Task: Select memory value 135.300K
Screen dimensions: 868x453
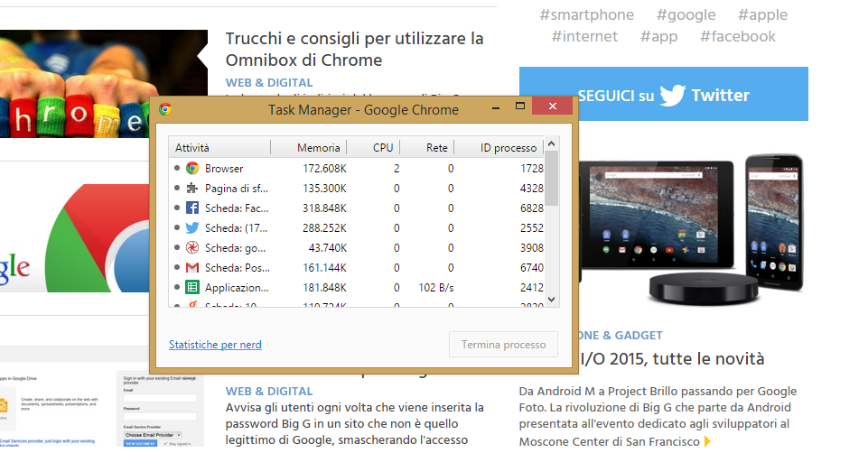Action: 324,189
